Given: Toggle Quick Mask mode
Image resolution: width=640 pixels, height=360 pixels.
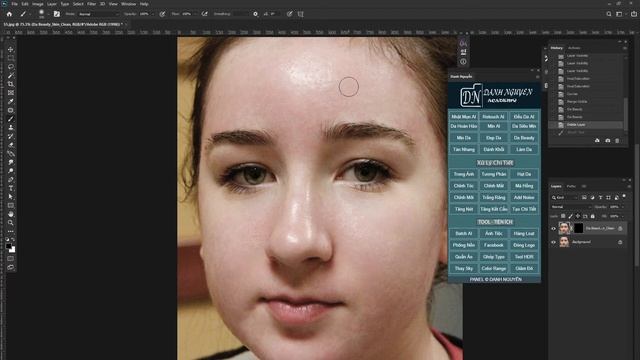Looking at the screenshot, I should tap(11, 258).
